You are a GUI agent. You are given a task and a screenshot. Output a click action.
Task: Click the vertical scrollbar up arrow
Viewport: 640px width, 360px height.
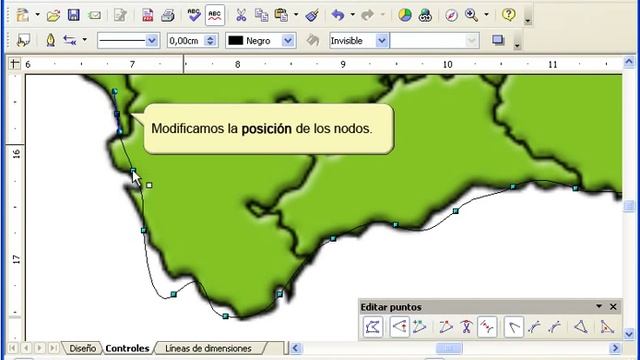point(629,62)
